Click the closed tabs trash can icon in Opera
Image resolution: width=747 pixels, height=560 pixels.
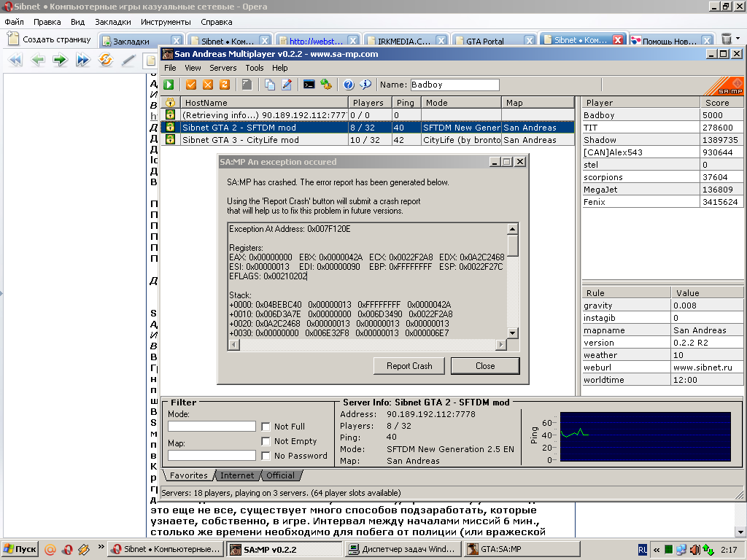pos(727,39)
